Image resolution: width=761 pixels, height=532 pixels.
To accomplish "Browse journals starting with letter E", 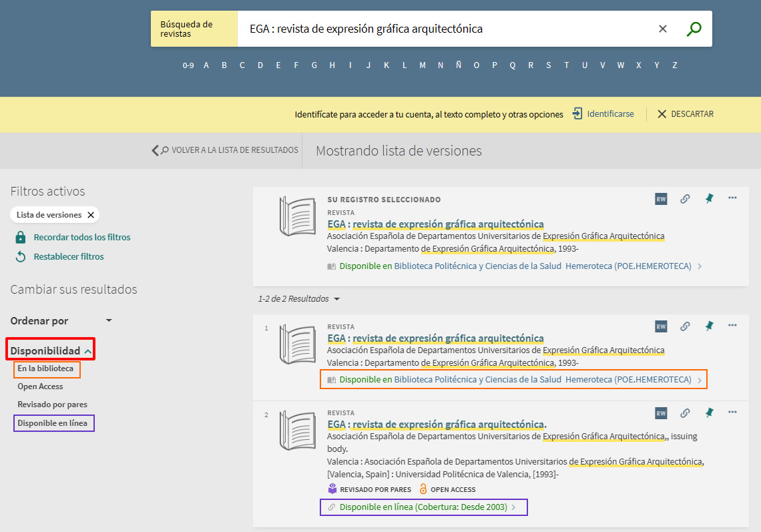I will coord(278,65).
